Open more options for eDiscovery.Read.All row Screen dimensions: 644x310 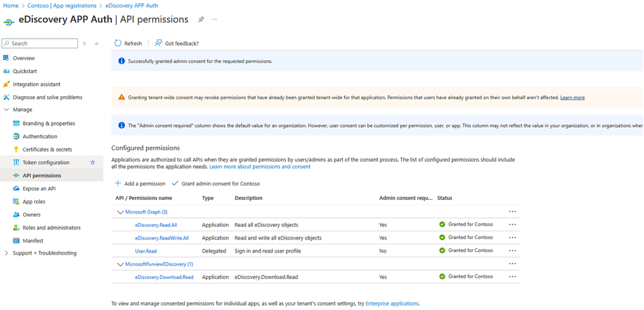pyautogui.click(x=512, y=225)
